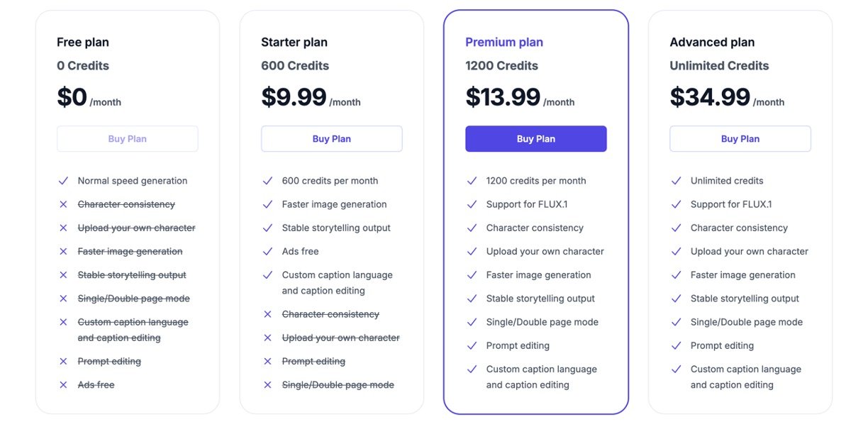Click checkmark beside Unlimited credits feature
Image resolution: width=868 pixels, height=434 pixels.
676,181
